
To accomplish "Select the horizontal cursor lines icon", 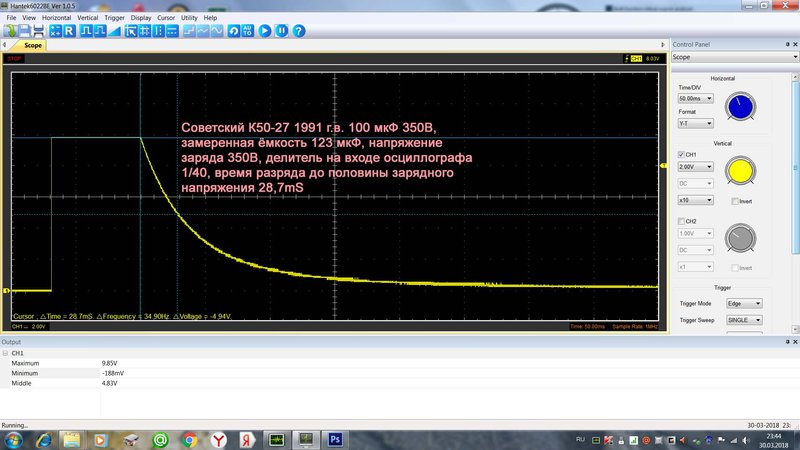I will coord(172,31).
